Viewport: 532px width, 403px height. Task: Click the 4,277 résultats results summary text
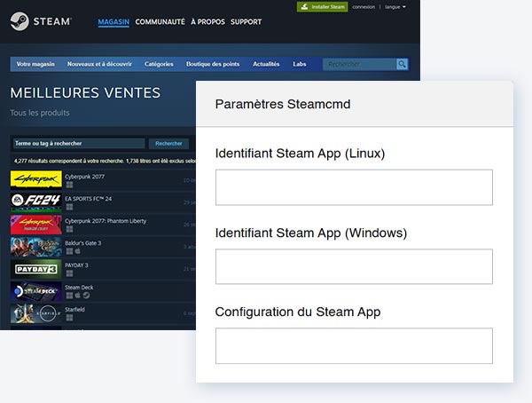tap(105, 161)
